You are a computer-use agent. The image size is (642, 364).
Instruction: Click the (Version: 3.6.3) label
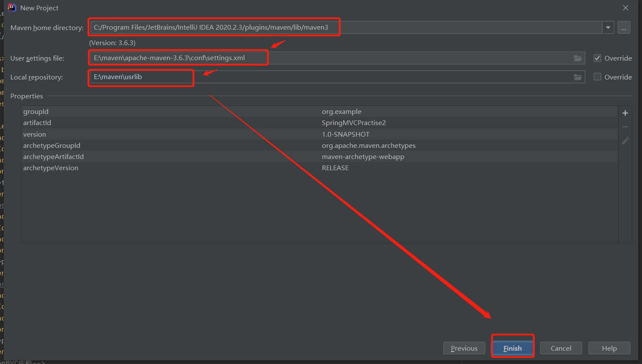[112, 43]
